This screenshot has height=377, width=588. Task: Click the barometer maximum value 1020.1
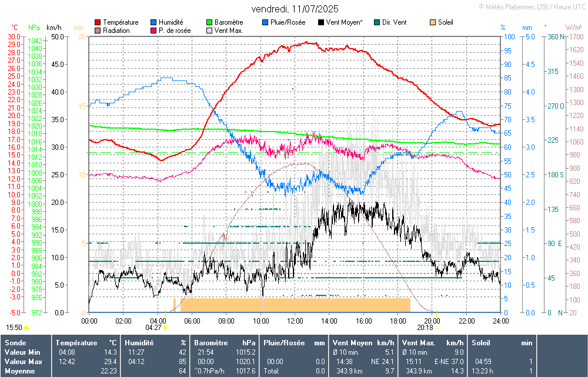pyautogui.click(x=246, y=362)
